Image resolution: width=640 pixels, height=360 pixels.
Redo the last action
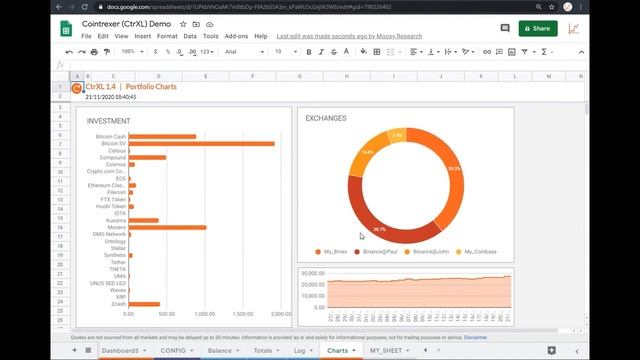tap(82, 52)
